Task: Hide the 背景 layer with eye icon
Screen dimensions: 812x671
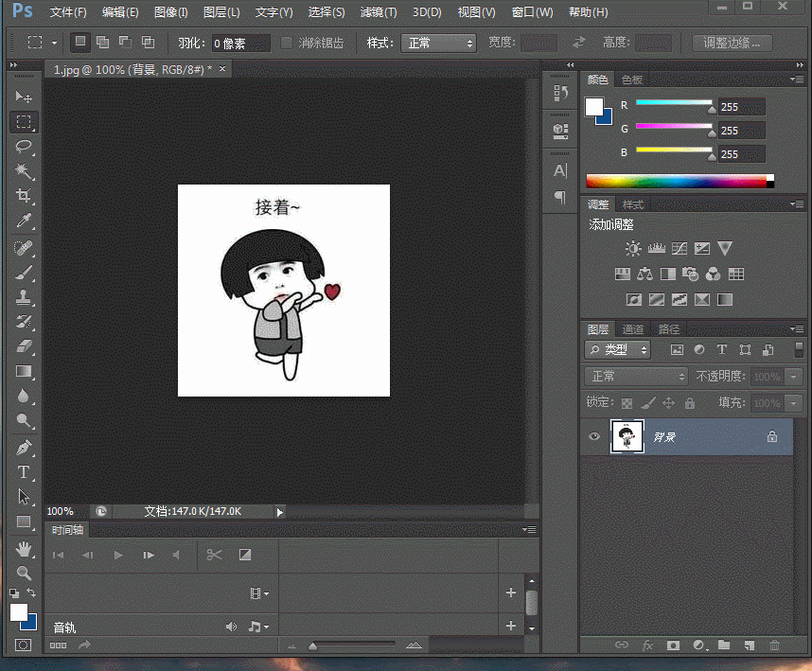Action: [x=594, y=436]
